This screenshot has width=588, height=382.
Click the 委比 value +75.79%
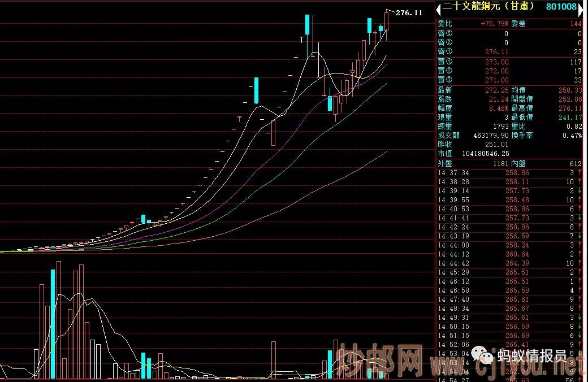point(494,24)
